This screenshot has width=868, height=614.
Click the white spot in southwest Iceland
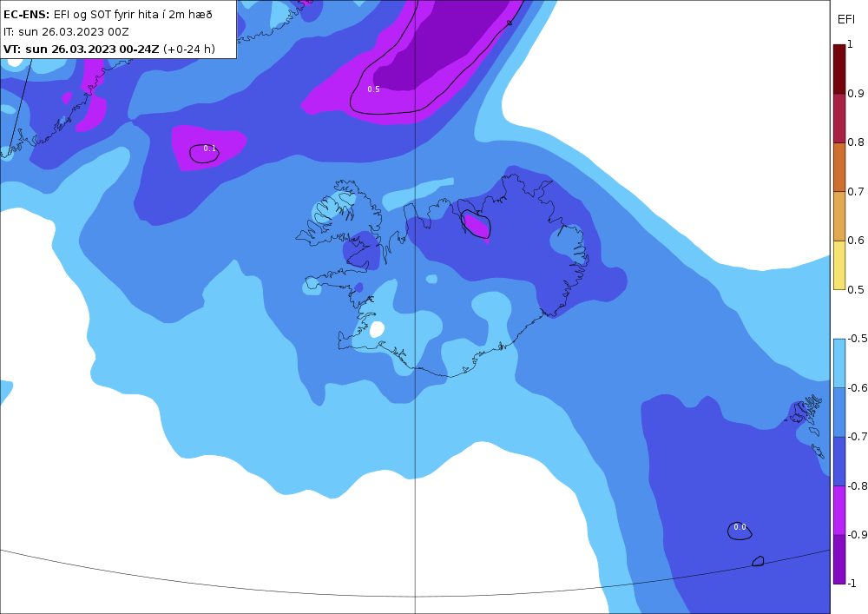(377, 329)
